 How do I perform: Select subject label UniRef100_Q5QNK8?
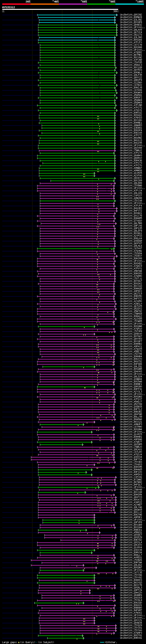(131, 100)
